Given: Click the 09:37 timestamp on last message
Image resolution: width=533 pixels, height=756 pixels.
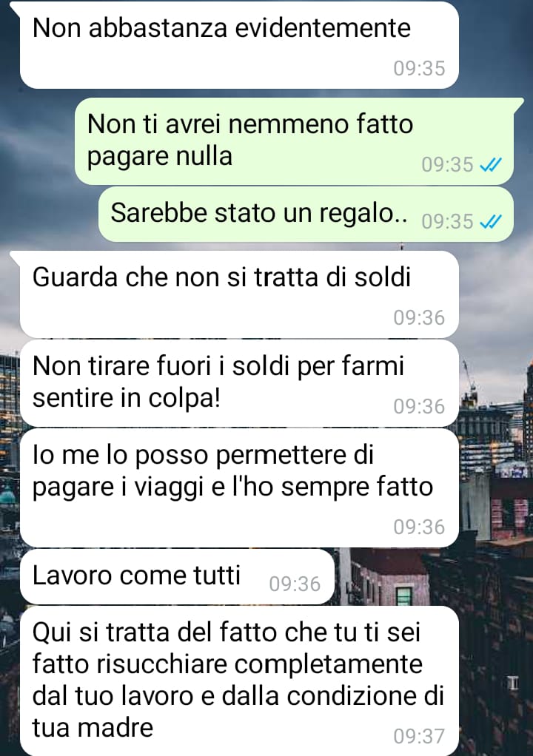Looking at the screenshot, I should click(x=419, y=736).
